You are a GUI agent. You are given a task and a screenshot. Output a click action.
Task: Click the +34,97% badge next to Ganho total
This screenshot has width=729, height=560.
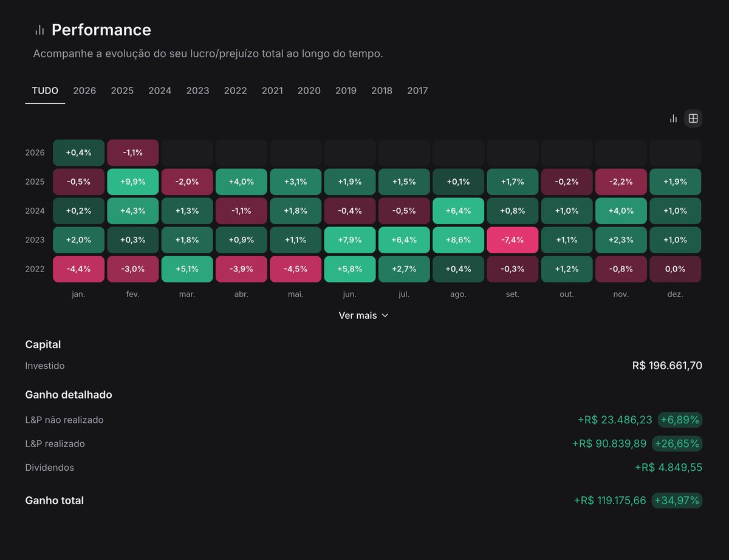[676, 500]
